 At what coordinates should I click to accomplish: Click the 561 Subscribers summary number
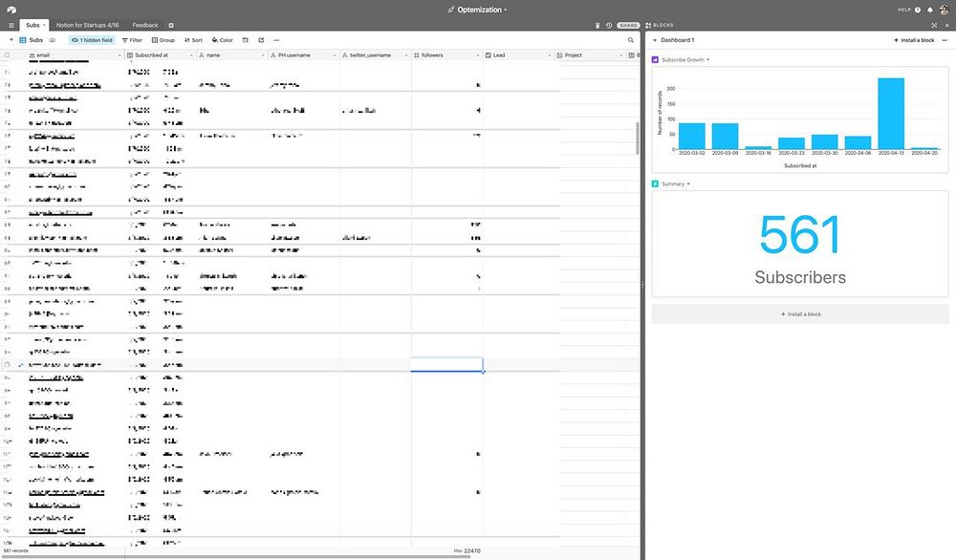pyautogui.click(x=800, y=234)
